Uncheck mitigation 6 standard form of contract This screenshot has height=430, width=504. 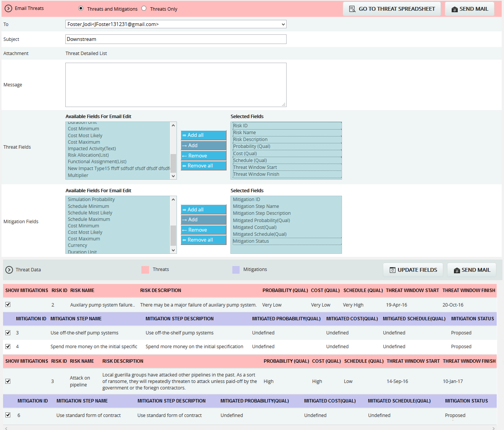[8, 415]
